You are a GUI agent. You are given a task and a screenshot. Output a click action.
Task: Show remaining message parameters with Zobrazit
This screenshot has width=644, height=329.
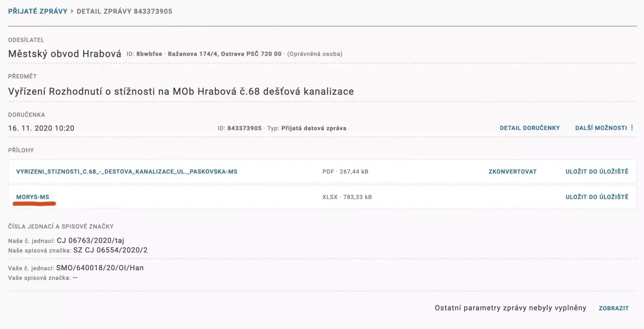click(613, 308)
